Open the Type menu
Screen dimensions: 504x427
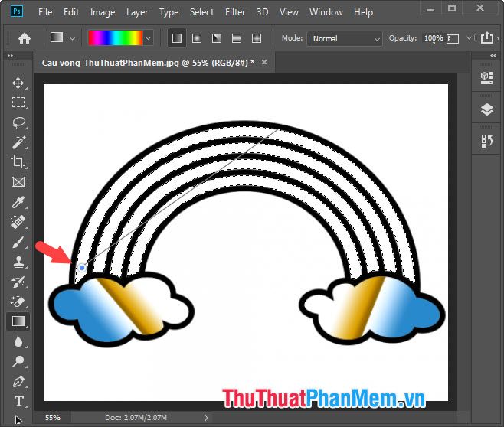coord(169,12)
